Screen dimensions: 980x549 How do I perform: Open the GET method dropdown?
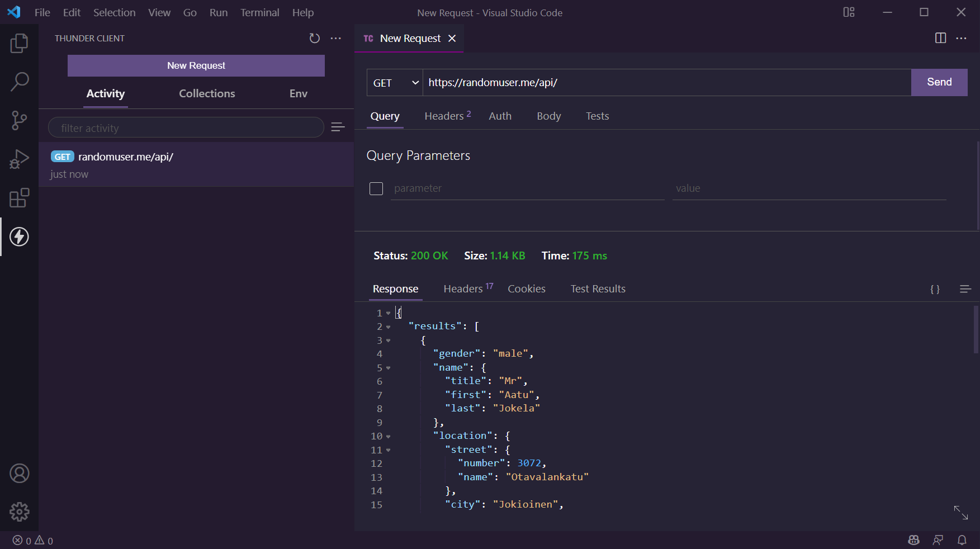(395, 83)
